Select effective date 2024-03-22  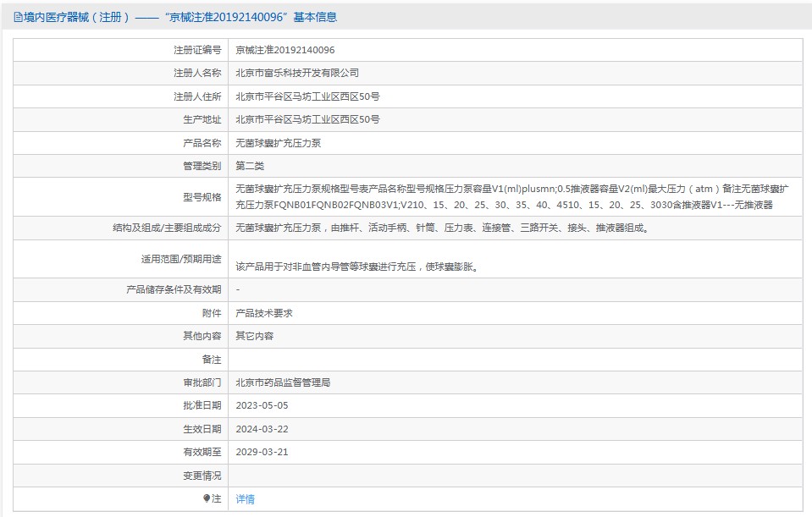click(x=262, y=429)
